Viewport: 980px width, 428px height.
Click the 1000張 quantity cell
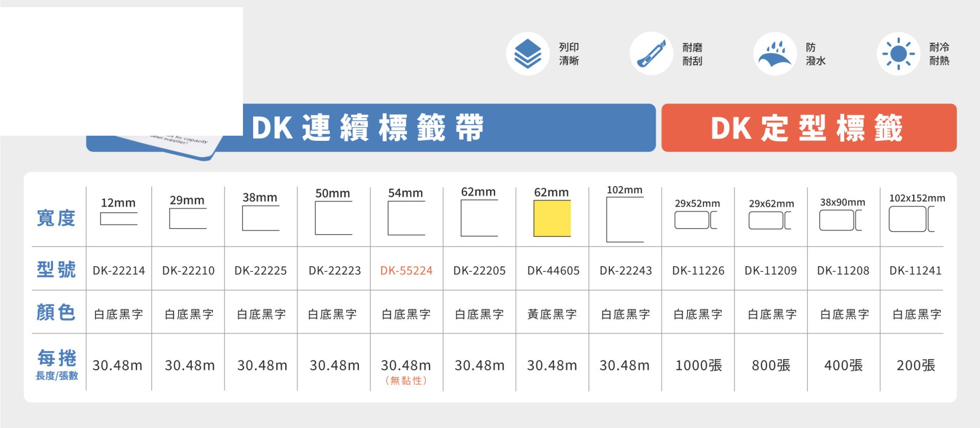point(699,365)
